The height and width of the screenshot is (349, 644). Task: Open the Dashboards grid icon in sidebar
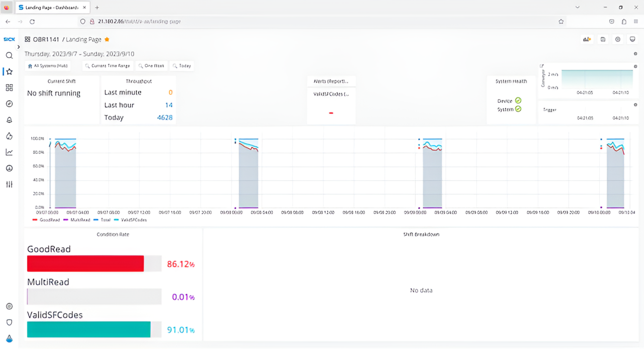pos(9,88)
